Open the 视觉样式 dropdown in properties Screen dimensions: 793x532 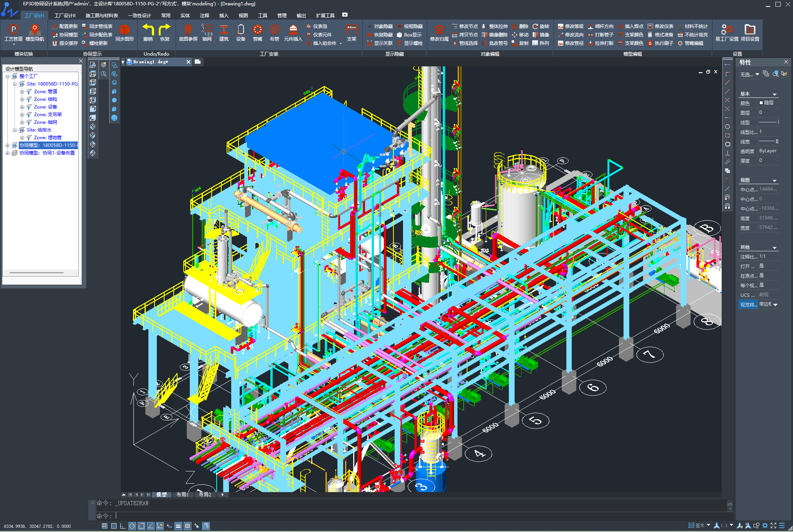(775, 305)
